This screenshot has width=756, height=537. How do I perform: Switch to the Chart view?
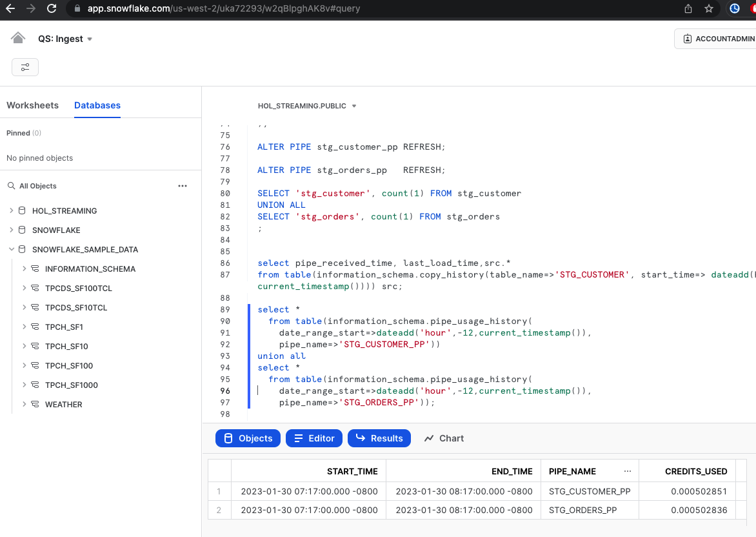click(x=443, y=438)
